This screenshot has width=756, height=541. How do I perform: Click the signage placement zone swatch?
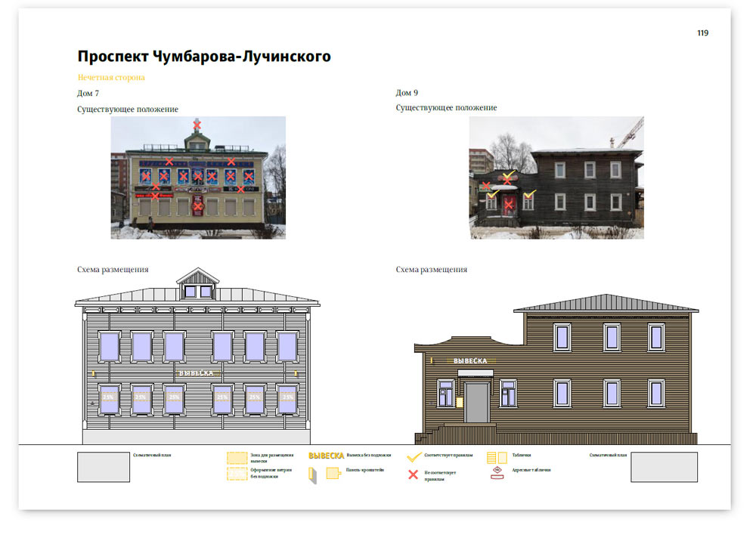coord(237,458)
